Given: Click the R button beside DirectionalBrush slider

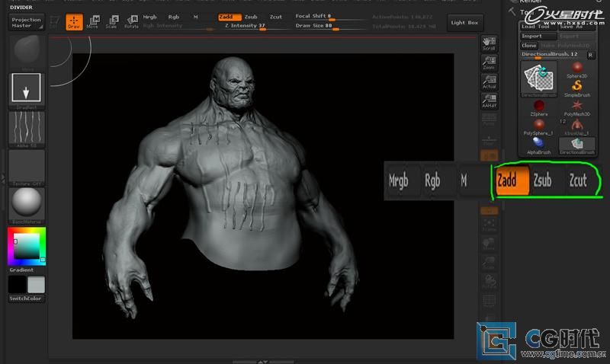Looking at the screenshot, I should click(x=590, y=55).
